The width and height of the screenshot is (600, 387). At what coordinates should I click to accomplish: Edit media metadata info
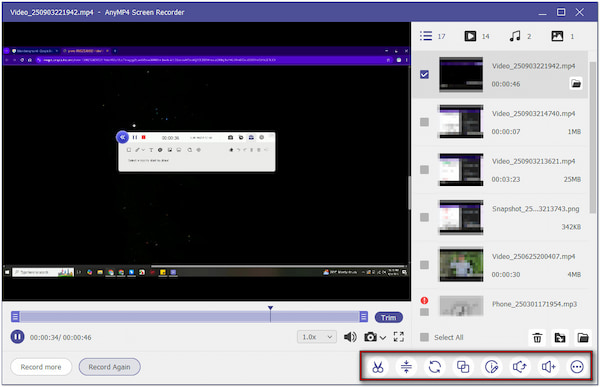tap(491, 367)
